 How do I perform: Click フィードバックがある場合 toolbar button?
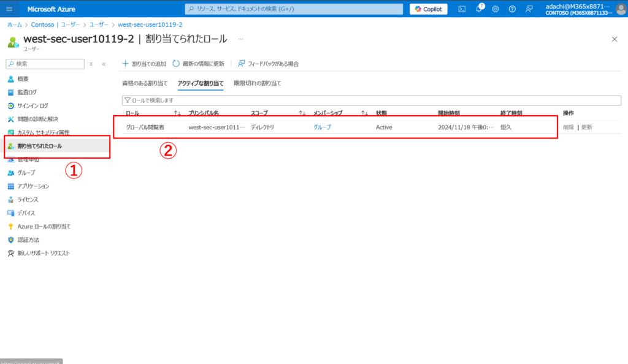click(x=269, y=64)
